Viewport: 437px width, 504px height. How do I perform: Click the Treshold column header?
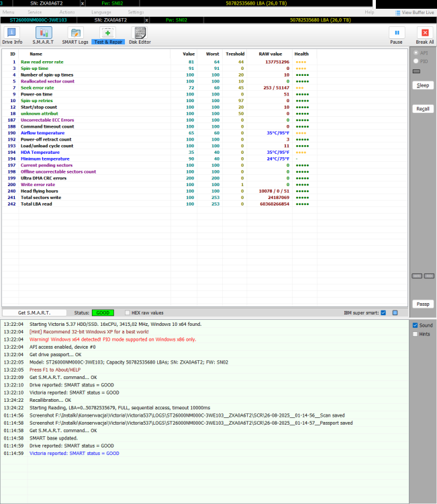235,54
